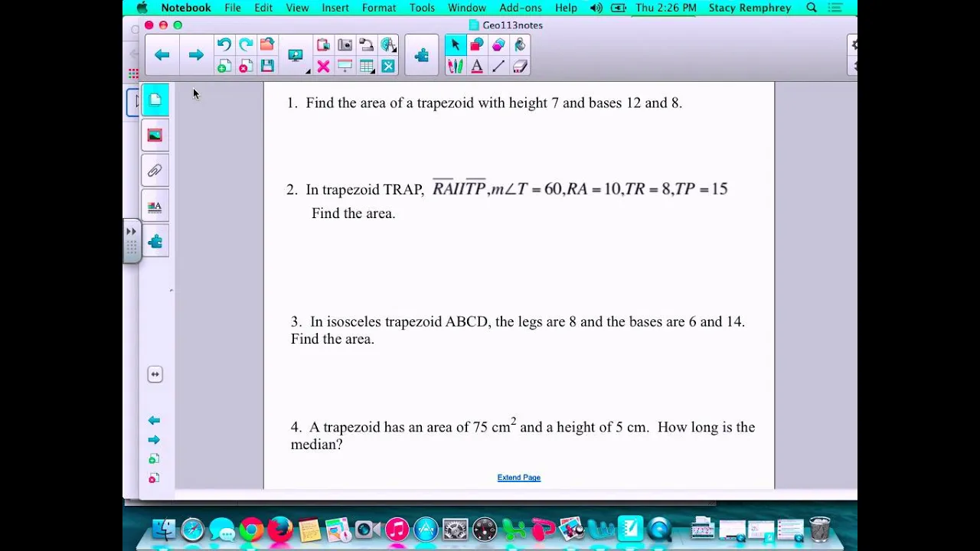Click the Extend Page link

coord(519,478)
